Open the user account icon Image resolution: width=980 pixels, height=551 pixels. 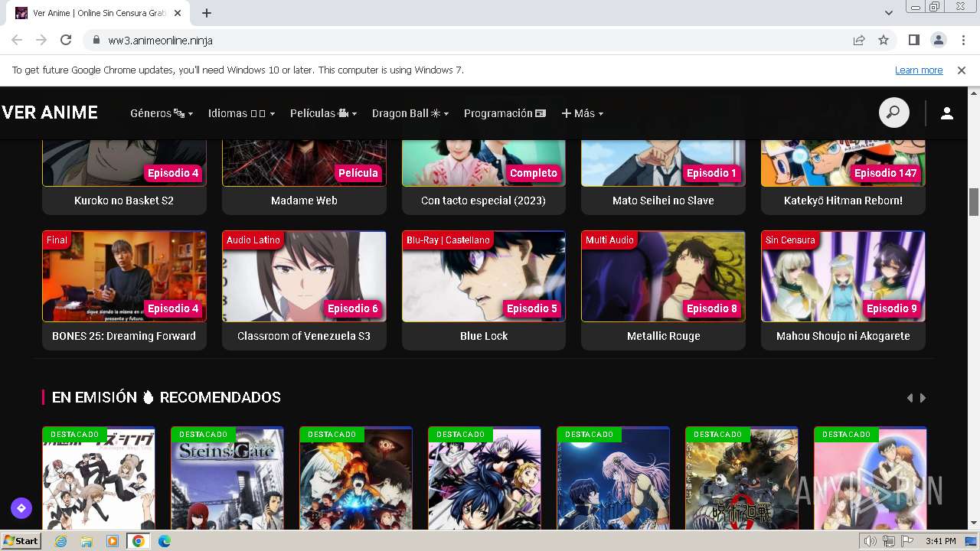[947, 113]
